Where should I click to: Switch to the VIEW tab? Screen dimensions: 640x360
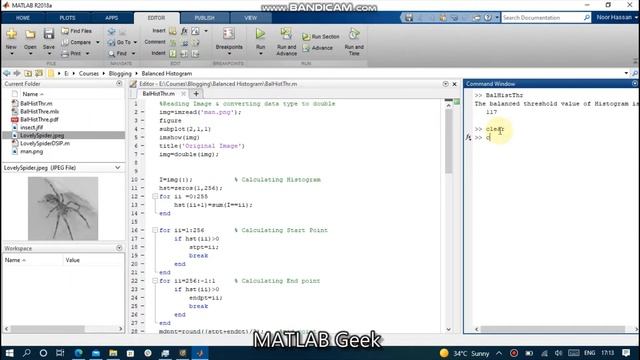pos(251,18)
